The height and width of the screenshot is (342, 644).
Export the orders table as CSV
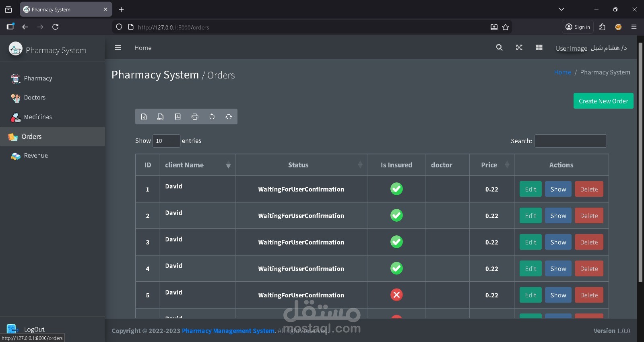160,117
